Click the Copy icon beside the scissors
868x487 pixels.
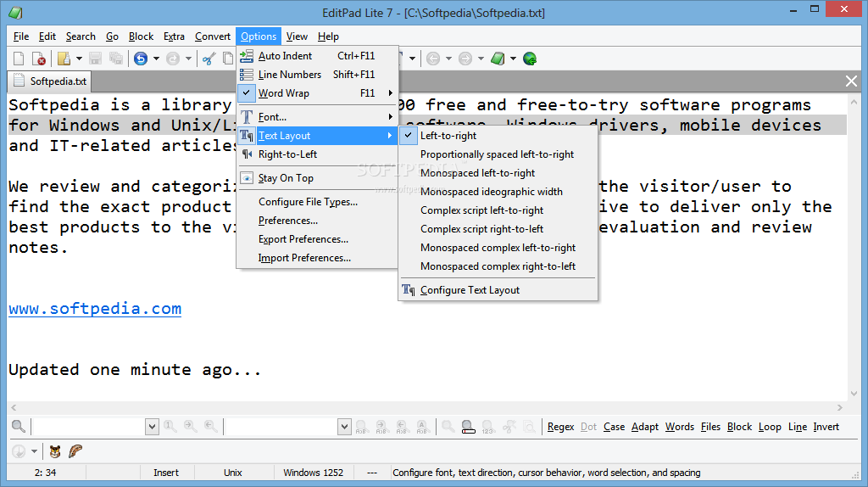pos(227,59)
